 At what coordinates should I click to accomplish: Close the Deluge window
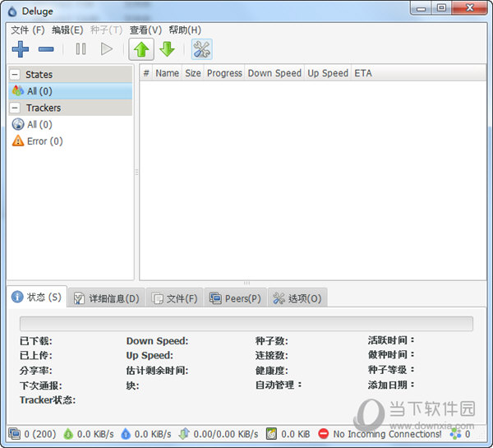click(470, 8)
